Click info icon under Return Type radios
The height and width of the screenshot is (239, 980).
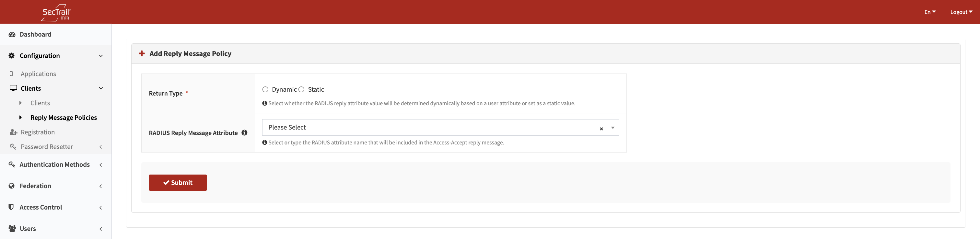coord(265,103)
